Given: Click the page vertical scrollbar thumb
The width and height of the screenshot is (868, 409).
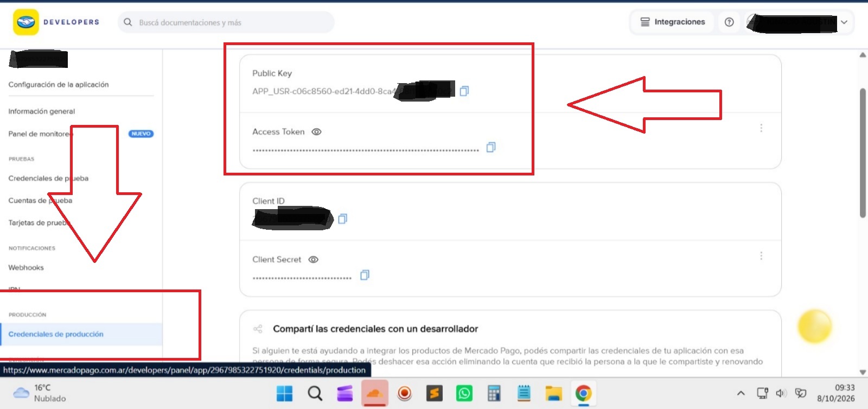Looking at the screenshot, I should tap(863, 153).
